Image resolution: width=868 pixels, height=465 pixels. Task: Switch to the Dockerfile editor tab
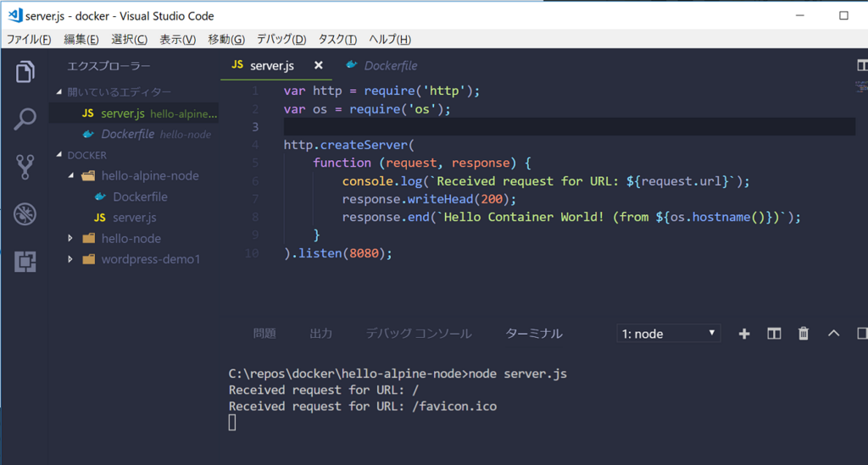(382, 65)
